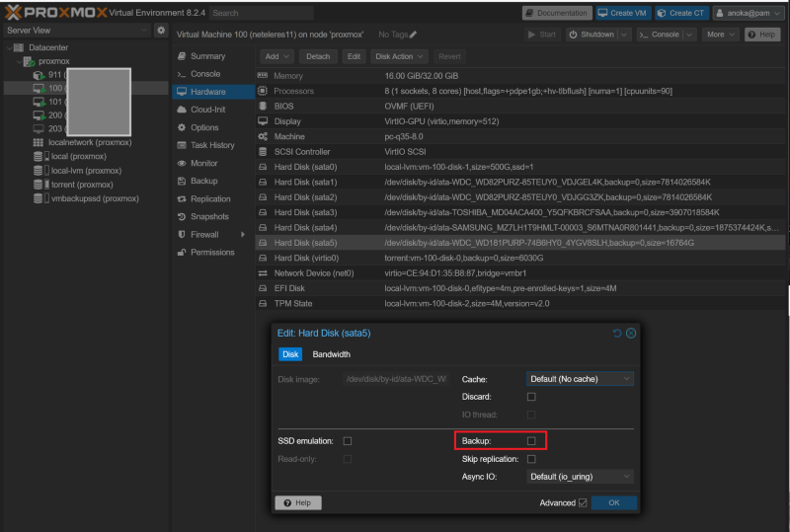Viewport: 790px width, 532px height.
Task: Select Hard Disk (sata1) row
Action: [x=522, y=182]
